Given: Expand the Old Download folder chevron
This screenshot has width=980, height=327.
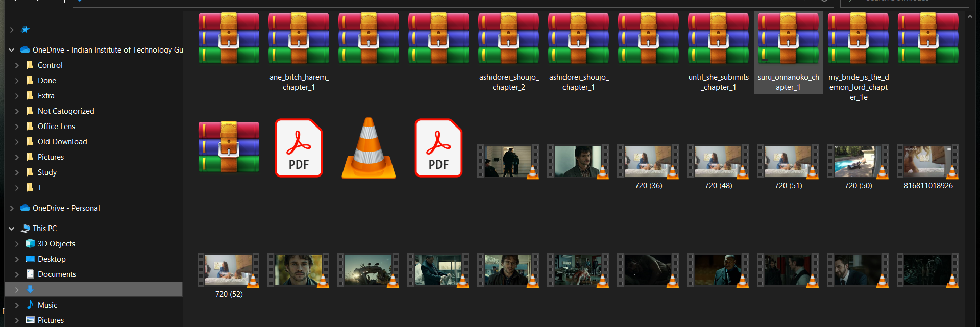Looking at the screenshot, I should 17,142.
